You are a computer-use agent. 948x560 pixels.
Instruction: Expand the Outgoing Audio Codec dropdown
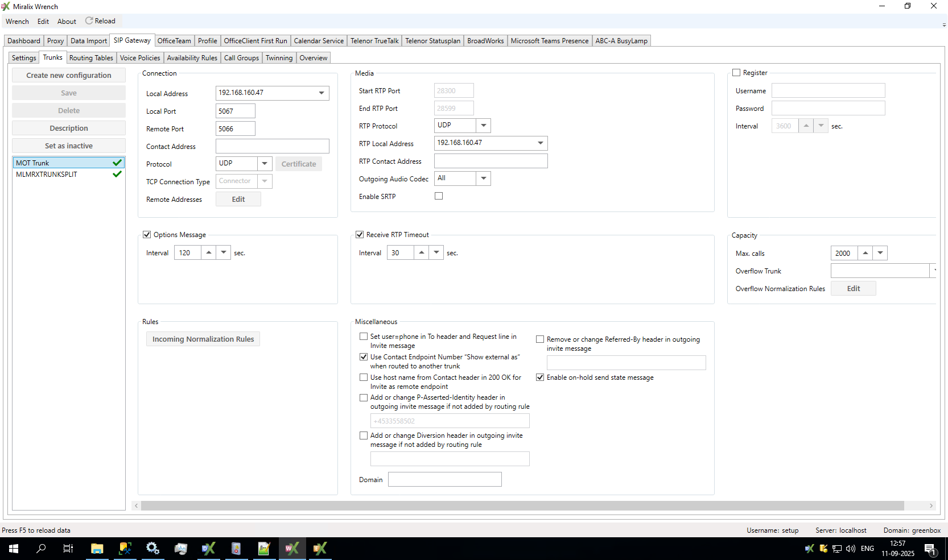click(x=484, y=179)
